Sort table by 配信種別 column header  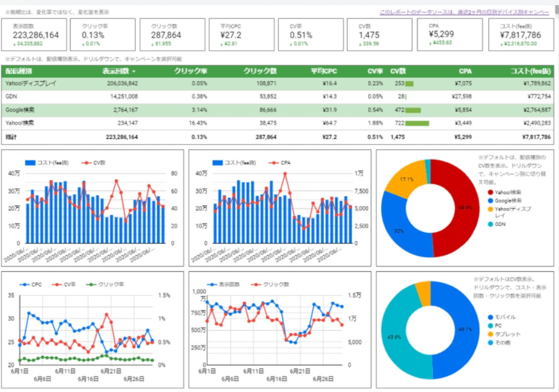tap(19, 71)
